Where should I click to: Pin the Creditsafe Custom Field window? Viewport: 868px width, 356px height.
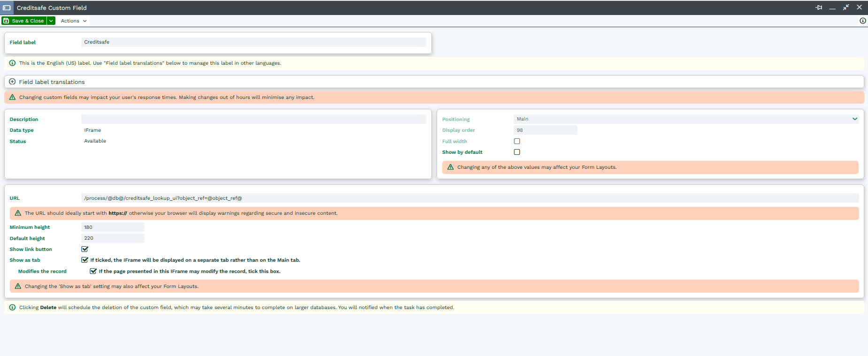tap(819, 8)
